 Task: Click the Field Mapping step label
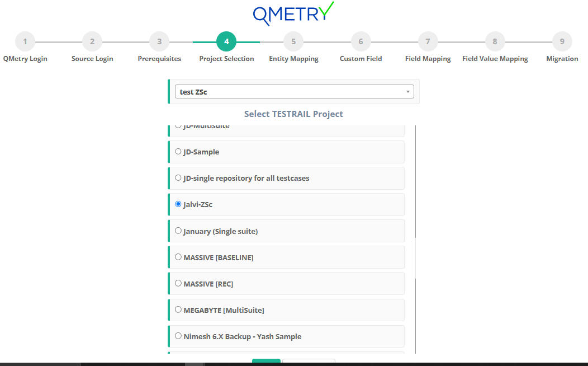pyautogui.click(x=428, y=59)
